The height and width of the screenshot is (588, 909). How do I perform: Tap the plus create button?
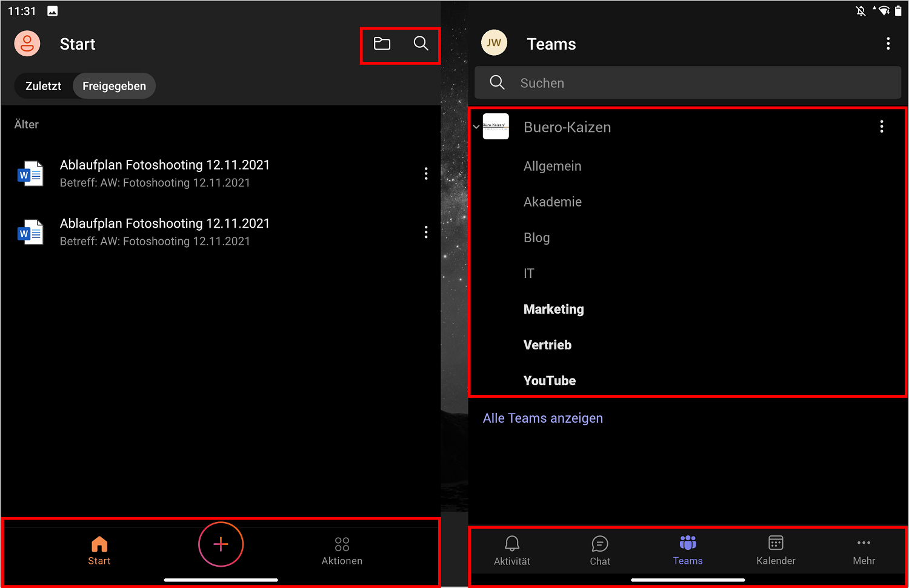point(221,544)
